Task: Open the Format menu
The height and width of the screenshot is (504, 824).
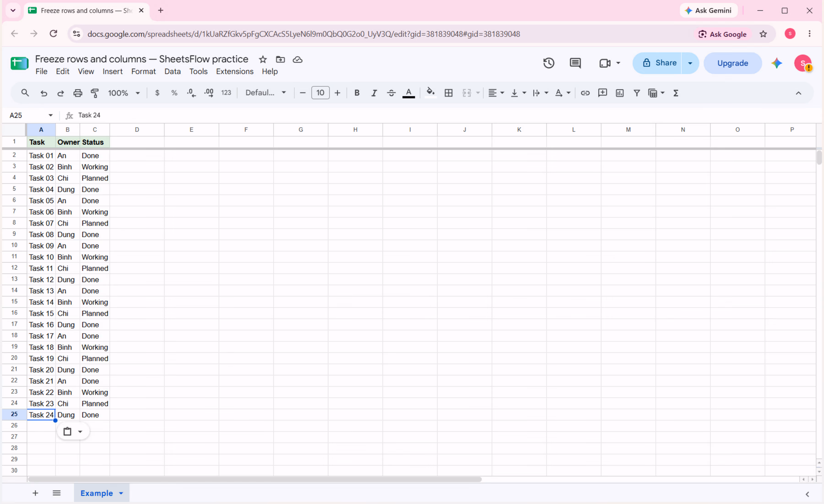Action: click(x=143, y=71)
